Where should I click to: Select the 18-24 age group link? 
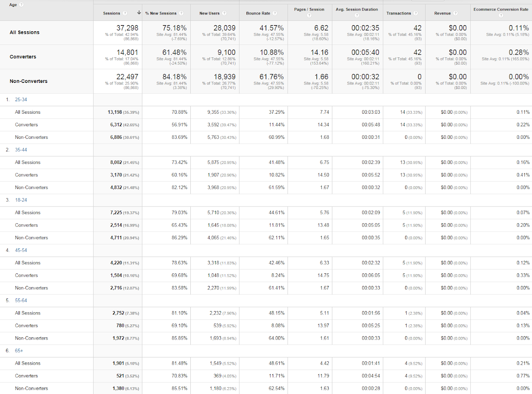tap(21, 200)
